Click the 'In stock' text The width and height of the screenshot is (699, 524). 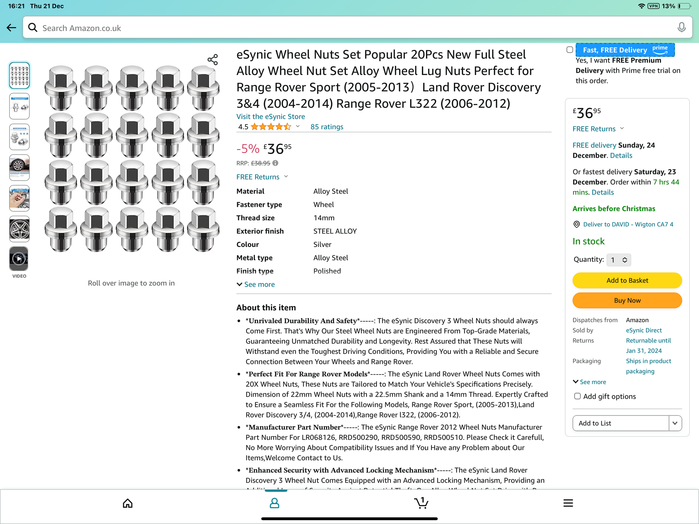(588, 241)
